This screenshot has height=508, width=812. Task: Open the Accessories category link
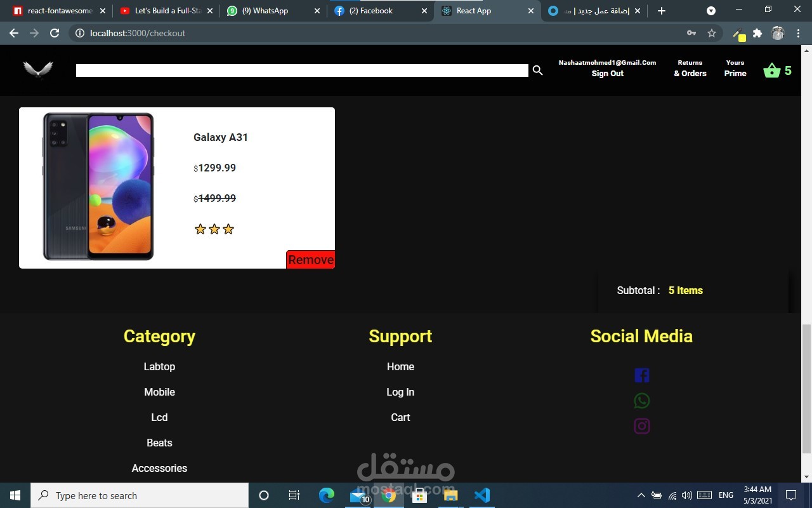(159, 468)
